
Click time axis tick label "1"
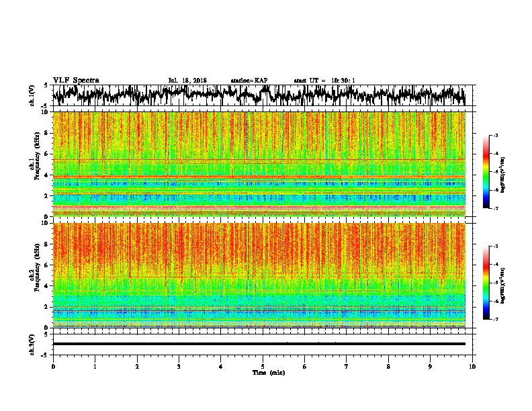pyautogui.click(x=95, y=367)
